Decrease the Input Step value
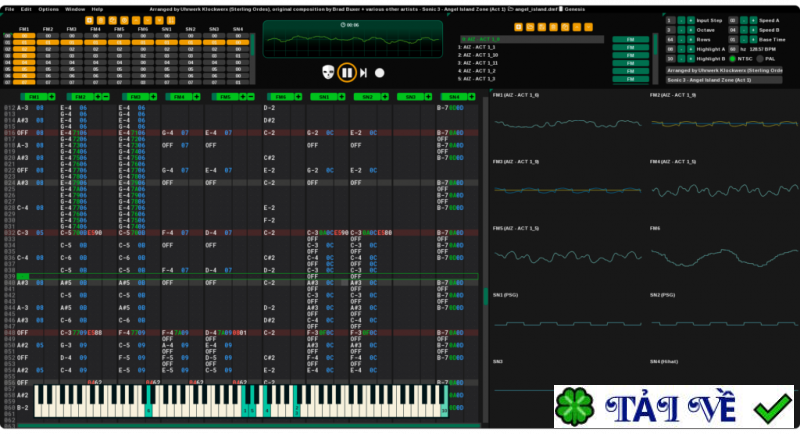The image size is (800, 434). pos(679,20)
